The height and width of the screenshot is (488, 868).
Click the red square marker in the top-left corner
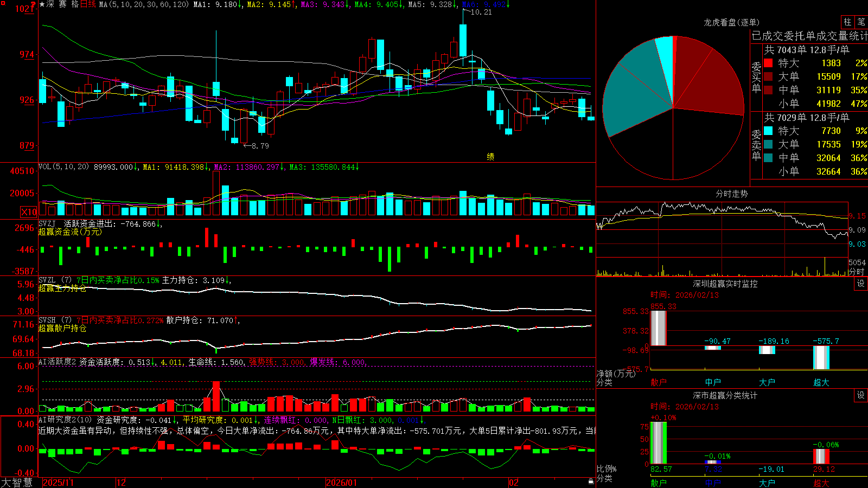coord(2,2)
